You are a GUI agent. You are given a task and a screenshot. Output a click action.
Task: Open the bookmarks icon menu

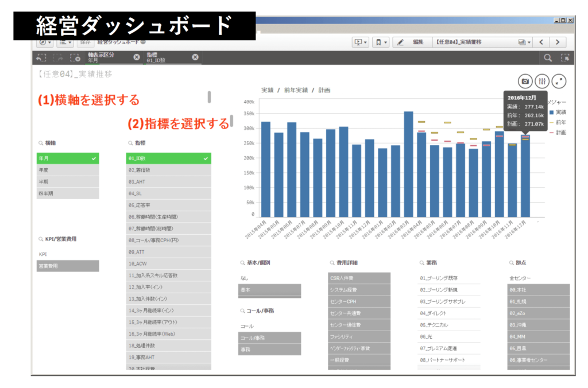tap(381, 42)
